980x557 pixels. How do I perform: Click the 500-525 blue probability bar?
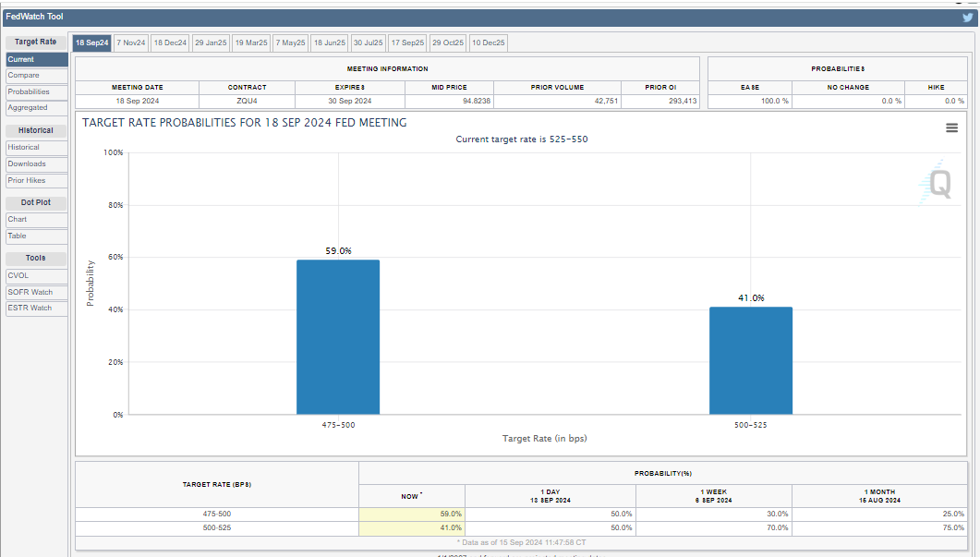click(750, 360)
